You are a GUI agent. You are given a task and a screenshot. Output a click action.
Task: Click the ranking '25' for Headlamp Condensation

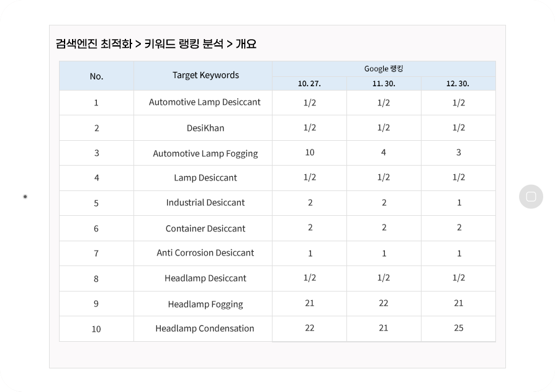(x=459, y=328)
